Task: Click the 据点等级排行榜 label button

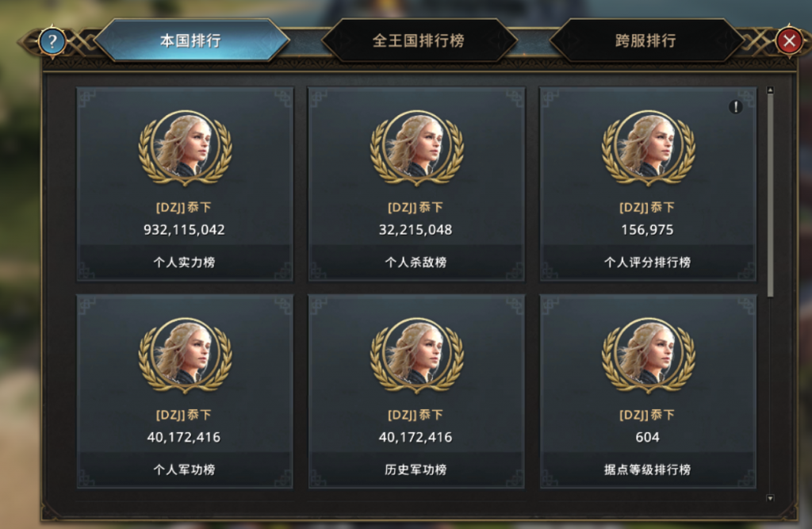Action: click(x=648, y=470)
